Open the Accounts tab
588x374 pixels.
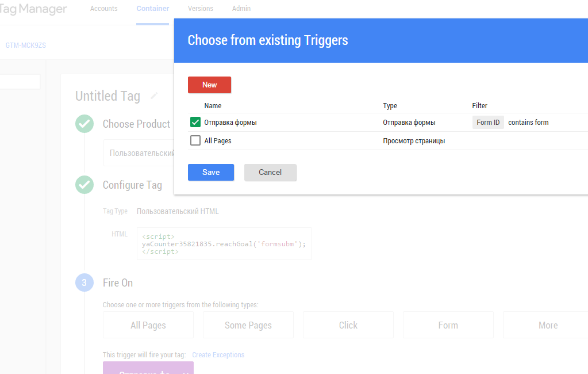coord(103,8)
